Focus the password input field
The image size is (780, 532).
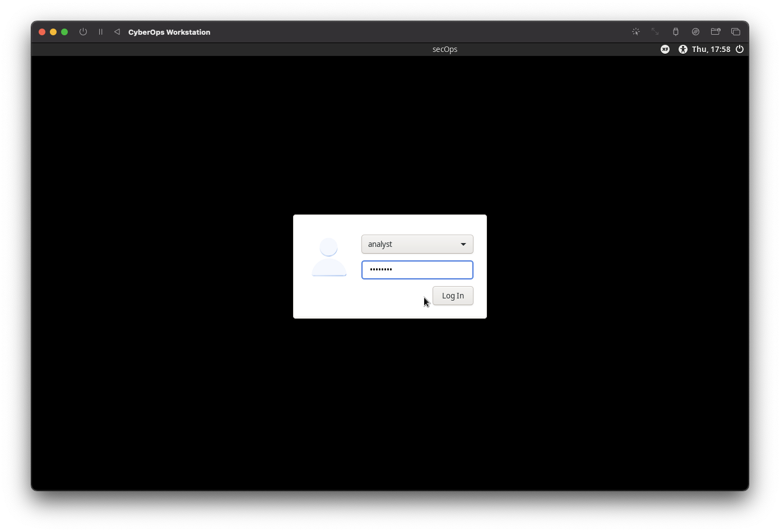pyautogui.click(x=417, y=270)
